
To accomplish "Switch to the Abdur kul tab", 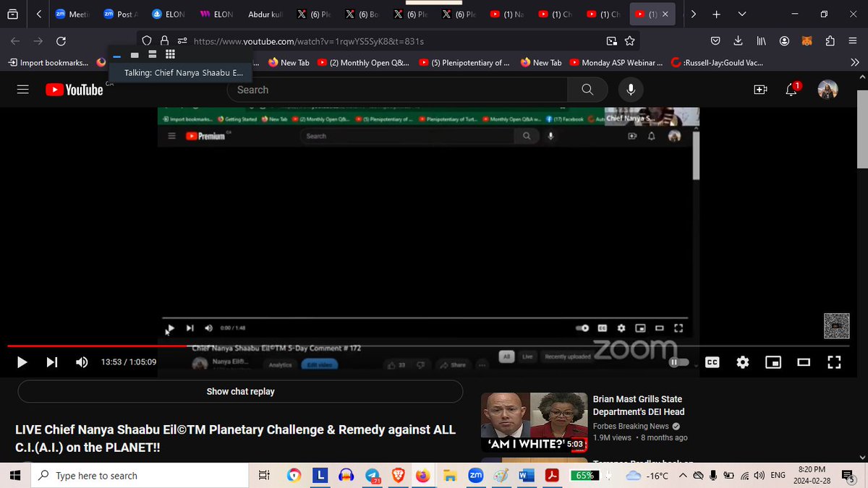I will click(x=265, y=14).
